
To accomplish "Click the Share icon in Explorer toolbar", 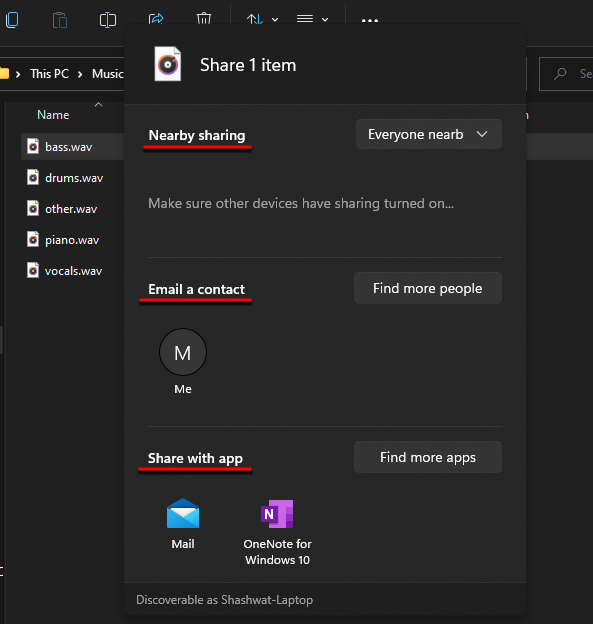I will pyautogui.click(x=156, y=18).
